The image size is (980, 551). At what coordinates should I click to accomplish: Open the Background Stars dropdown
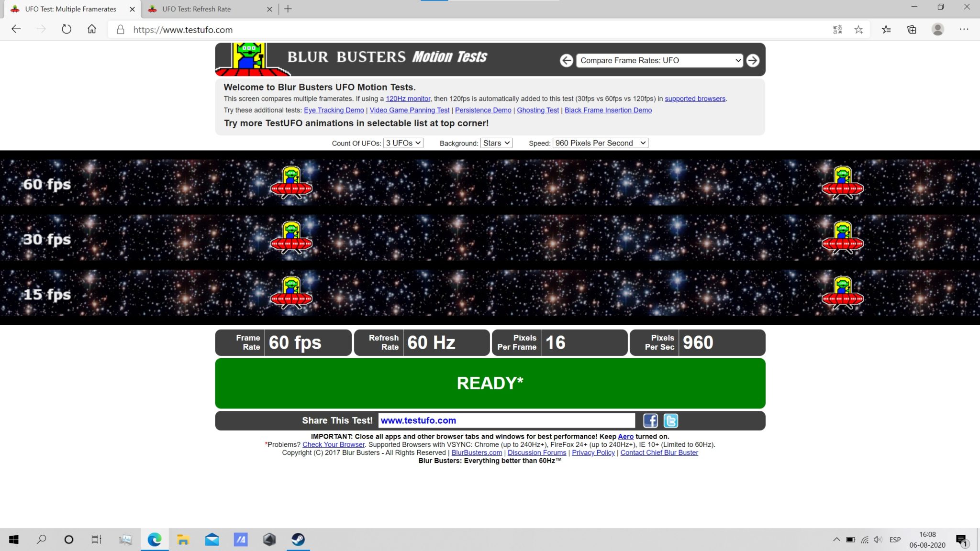coord(496,143)
